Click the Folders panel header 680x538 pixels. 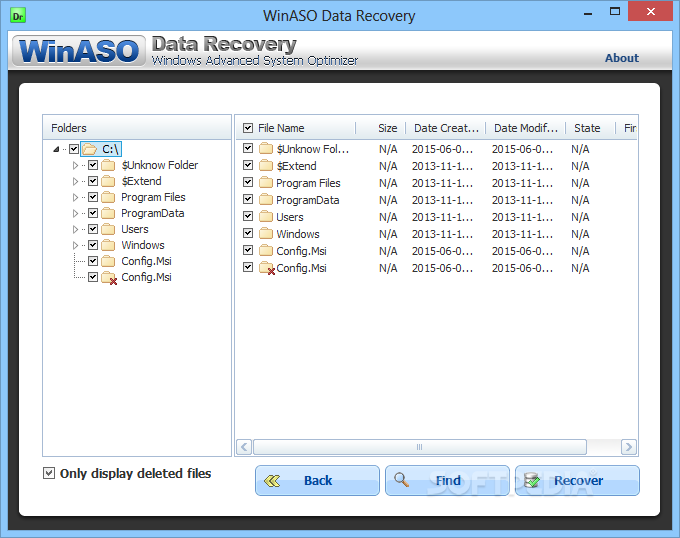[x=137, y=128]
